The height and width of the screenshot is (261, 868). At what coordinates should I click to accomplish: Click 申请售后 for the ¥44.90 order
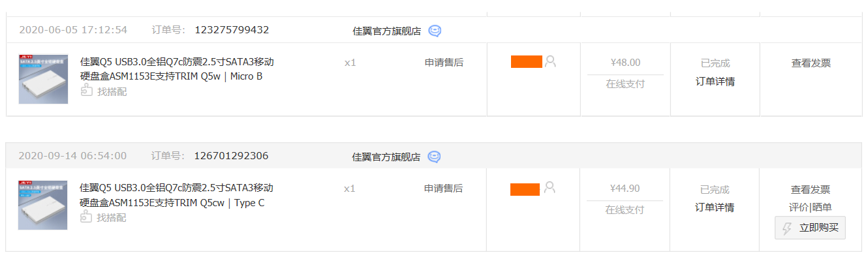point(443,188)
